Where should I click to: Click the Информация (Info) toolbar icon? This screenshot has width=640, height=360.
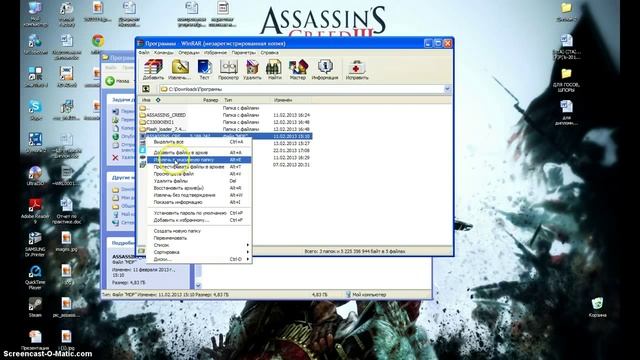(325, 69)
